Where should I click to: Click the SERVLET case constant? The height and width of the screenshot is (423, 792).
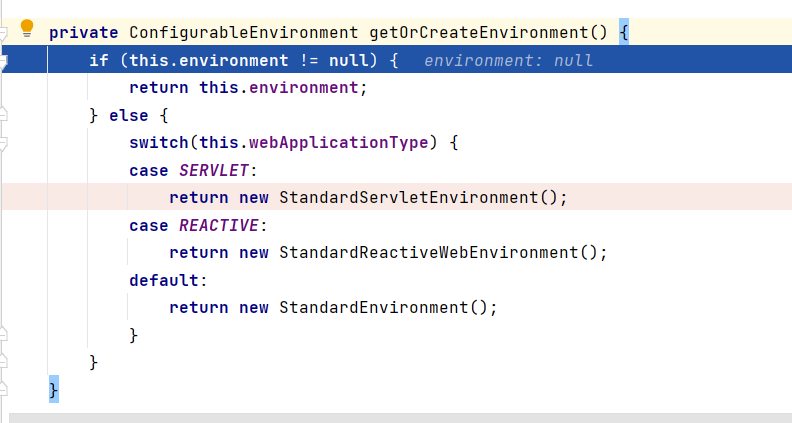click(214, 170)
